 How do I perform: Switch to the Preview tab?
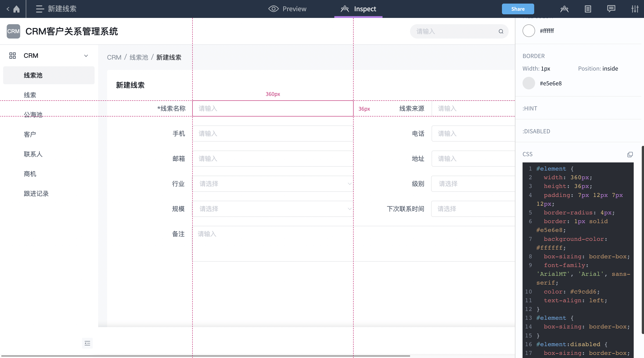287,9
